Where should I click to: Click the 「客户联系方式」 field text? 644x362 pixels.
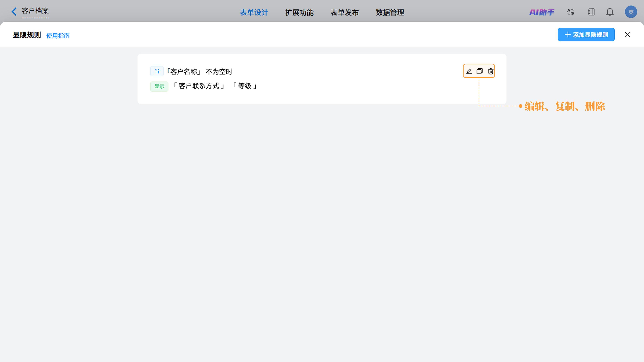199,86
